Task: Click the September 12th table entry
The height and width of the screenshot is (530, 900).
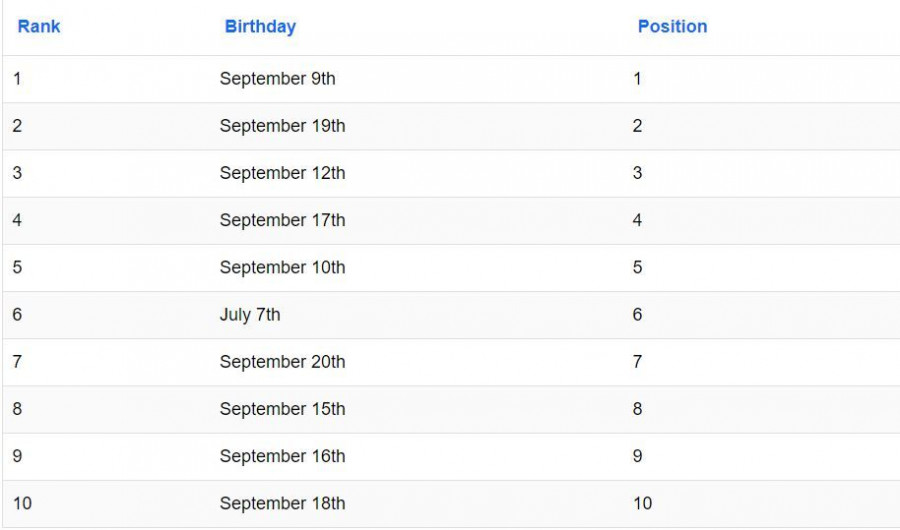Action: tap(282, 173)
